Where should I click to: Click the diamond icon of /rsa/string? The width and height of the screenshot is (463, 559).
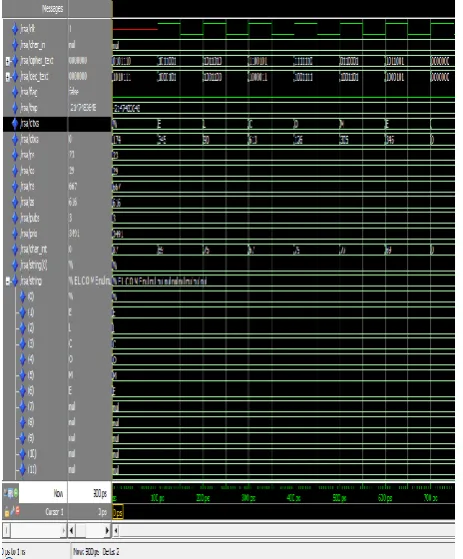coord(15,281)
